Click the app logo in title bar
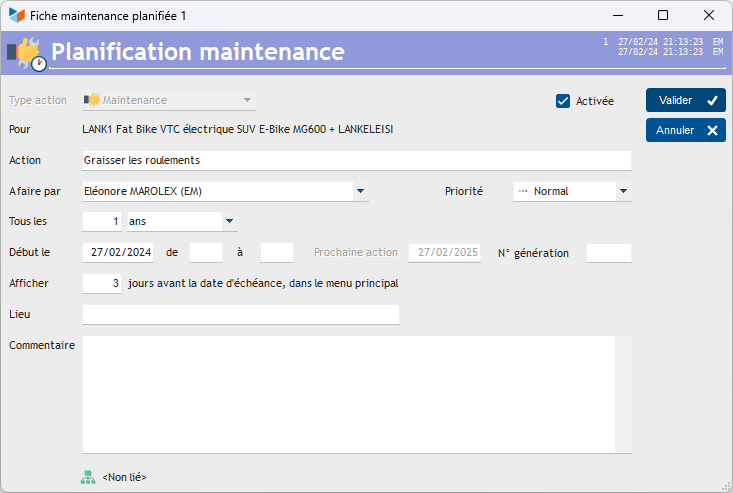This screenshot has width=733, height=493. coord(16,16)
